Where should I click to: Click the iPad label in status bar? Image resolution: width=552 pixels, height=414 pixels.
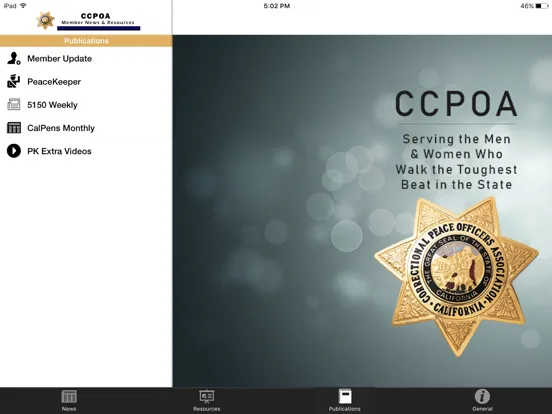click(10, 6)
